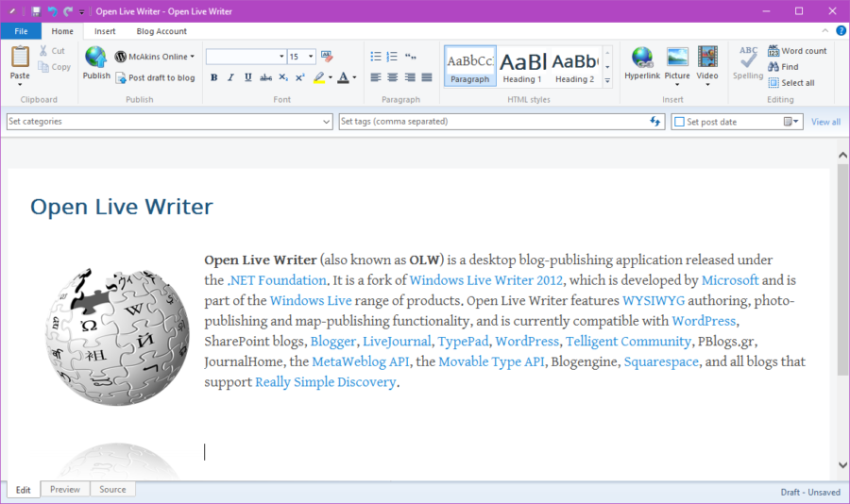The width and height of the screenshot is (850, 504).
Task: Click the clear formatting icon
Action: [x=327, y=57]
